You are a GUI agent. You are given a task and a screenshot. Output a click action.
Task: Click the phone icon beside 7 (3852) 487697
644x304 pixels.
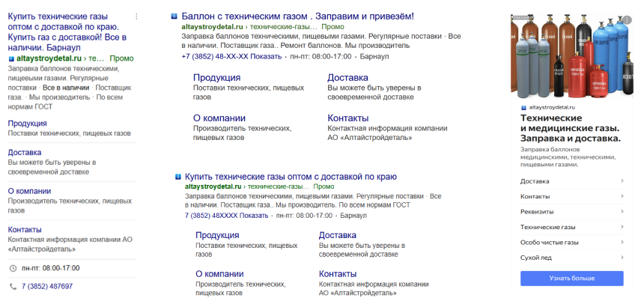coord(13,286)
